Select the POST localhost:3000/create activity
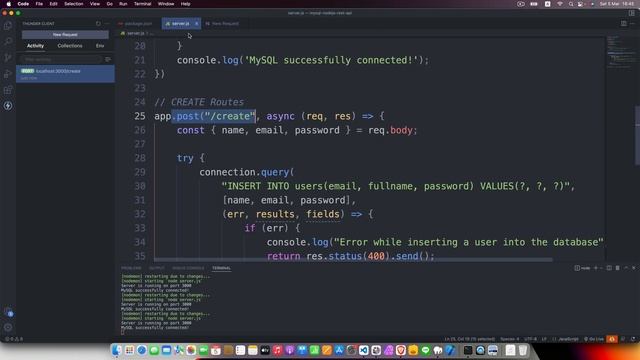 (x=65, y=74)
